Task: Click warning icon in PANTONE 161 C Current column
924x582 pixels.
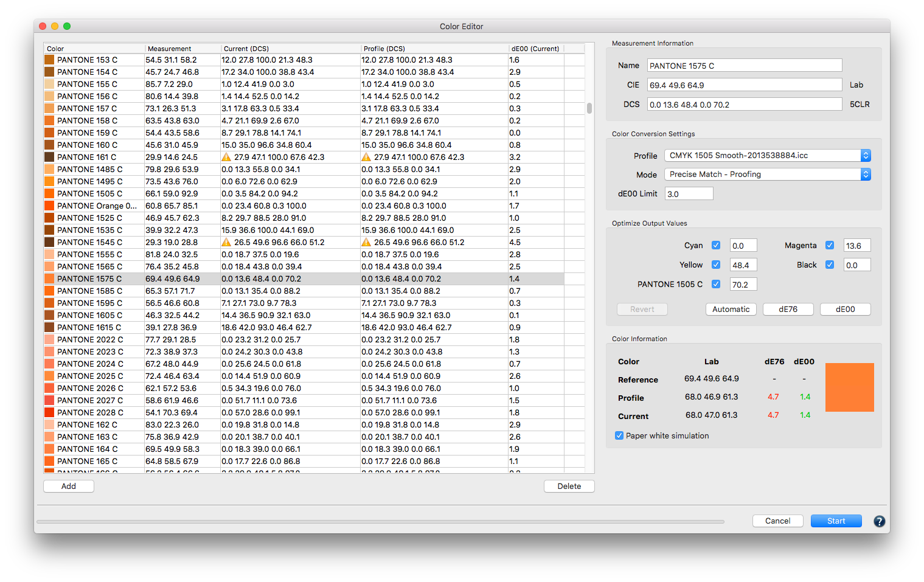Action: (226, 157)
